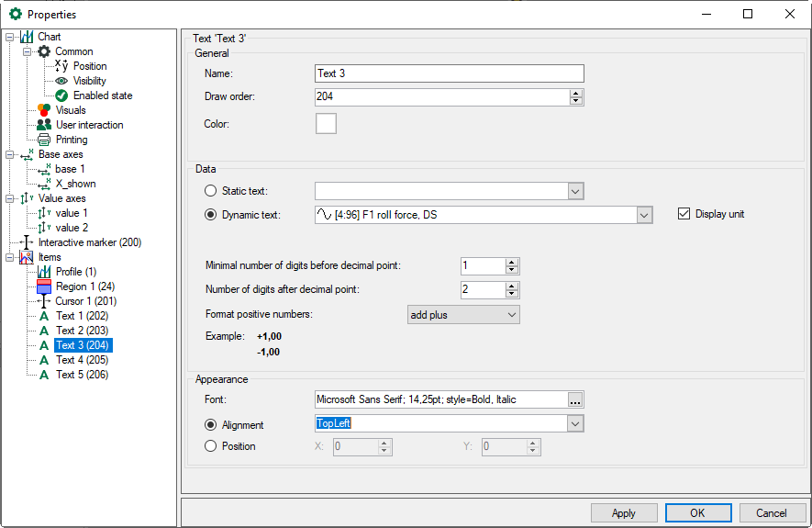Click into the Name text field

(449, 73)
